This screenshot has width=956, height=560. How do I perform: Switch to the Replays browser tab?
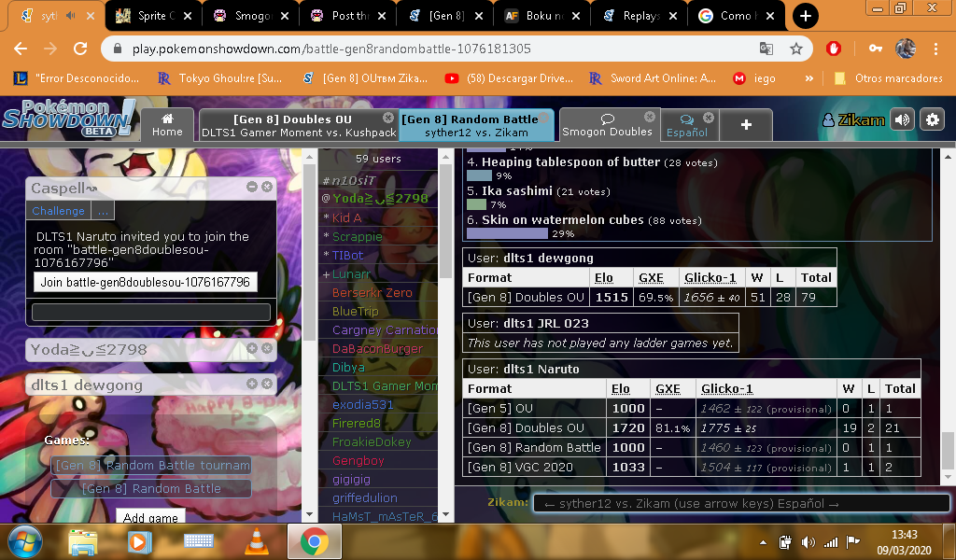(640, 16)
